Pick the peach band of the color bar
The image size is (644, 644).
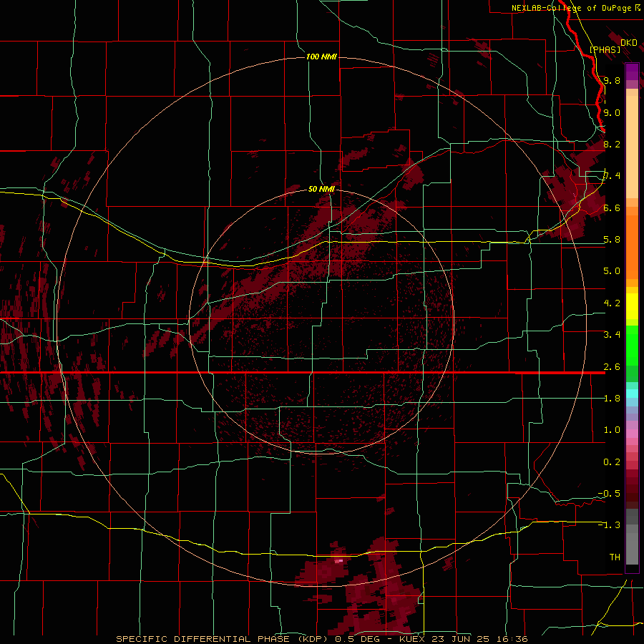click(x=632, y=147)
